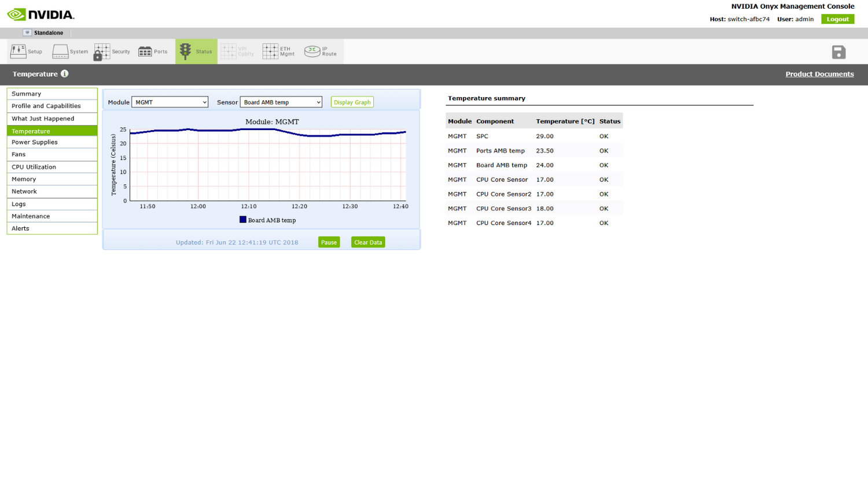Open the IP Route toolbar icon

coord(321,51)
